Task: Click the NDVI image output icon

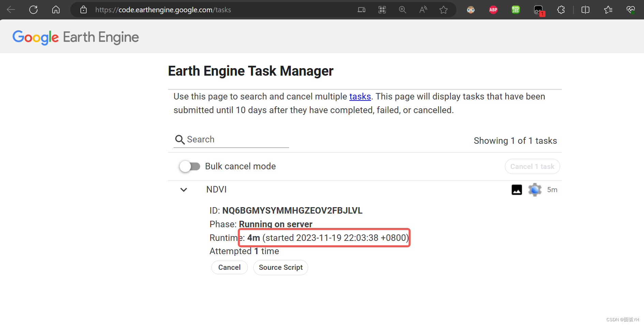Action: point(516,190)
